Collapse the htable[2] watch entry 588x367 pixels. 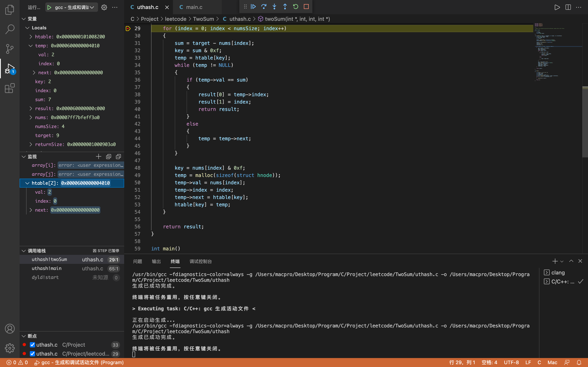point(27,183)
